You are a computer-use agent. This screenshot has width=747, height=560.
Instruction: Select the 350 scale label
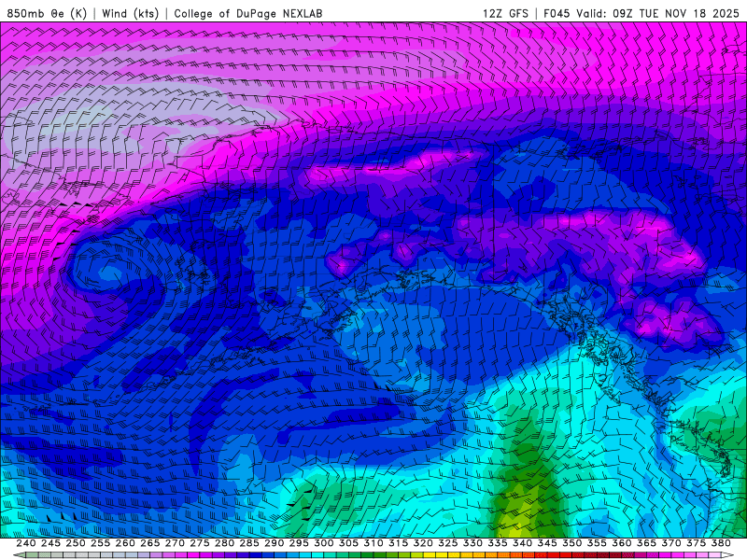click(571, 543)
